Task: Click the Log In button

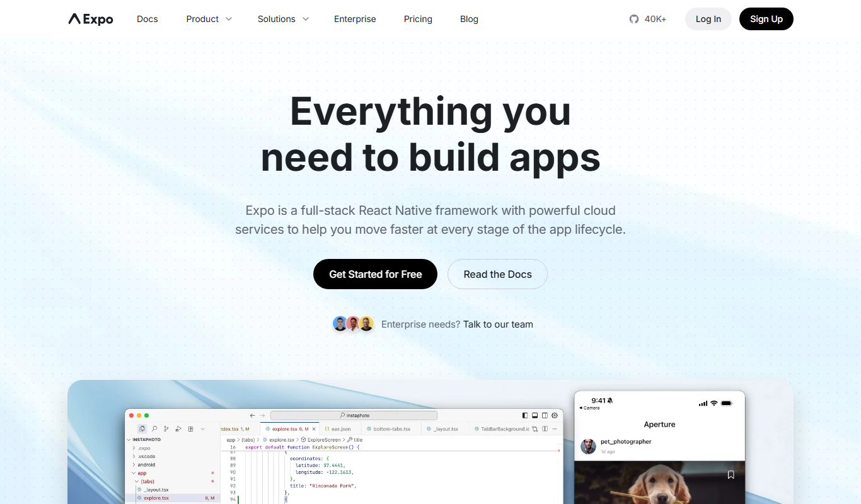Action: [x=708, y=19]
